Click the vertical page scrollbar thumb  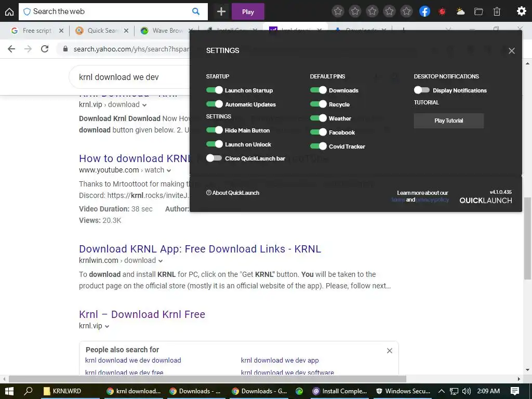click(x=528, y=238)
